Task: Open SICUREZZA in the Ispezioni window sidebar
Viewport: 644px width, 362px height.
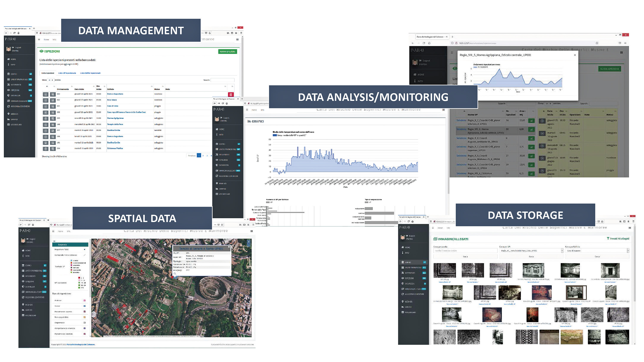Action: click(x=19, y=96)
